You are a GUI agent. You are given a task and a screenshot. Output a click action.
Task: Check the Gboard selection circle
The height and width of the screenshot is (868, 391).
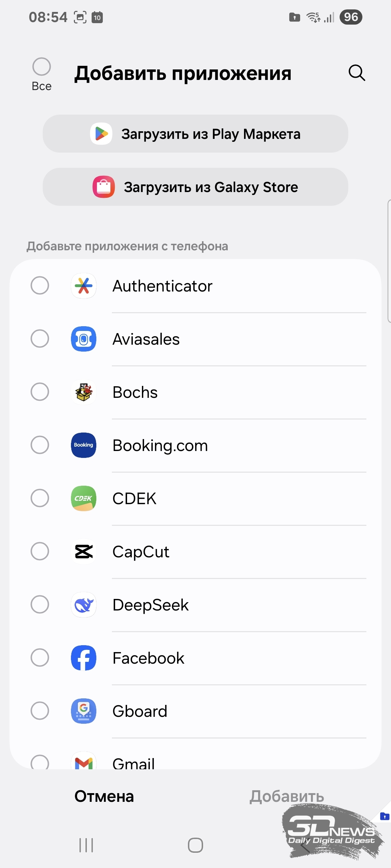point(40,711)
